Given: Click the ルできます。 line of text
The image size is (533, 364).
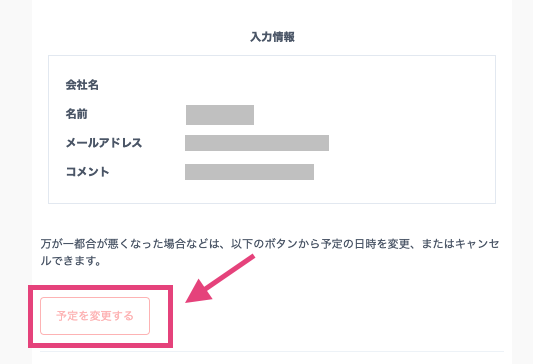Looking at the screenshot, I should click(71, 261).
